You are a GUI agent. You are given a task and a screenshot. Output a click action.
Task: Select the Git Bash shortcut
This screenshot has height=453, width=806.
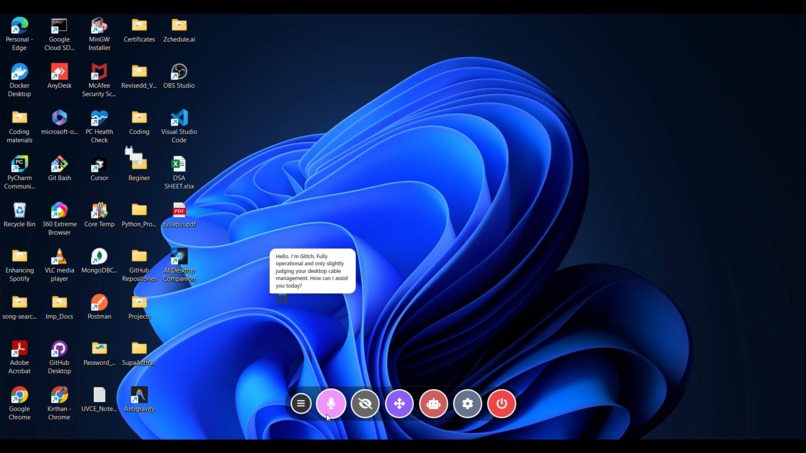coord(59,169)
